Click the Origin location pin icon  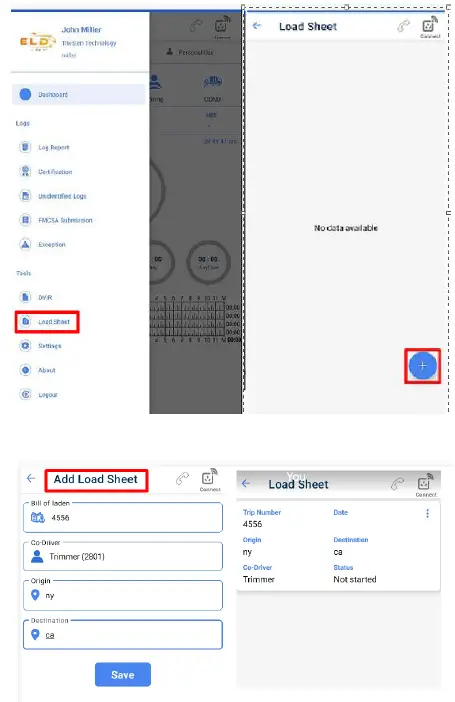35,595
